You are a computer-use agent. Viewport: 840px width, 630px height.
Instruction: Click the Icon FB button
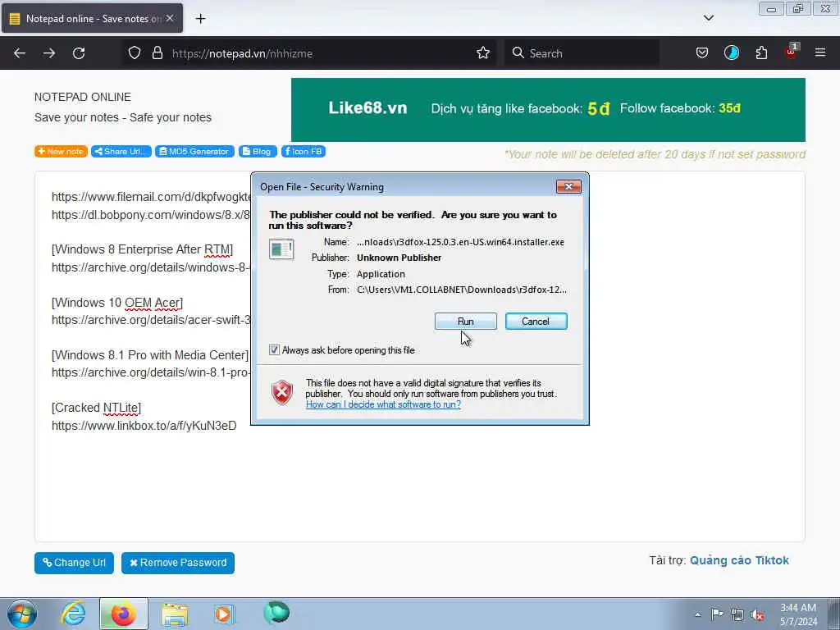pos(304,152)
